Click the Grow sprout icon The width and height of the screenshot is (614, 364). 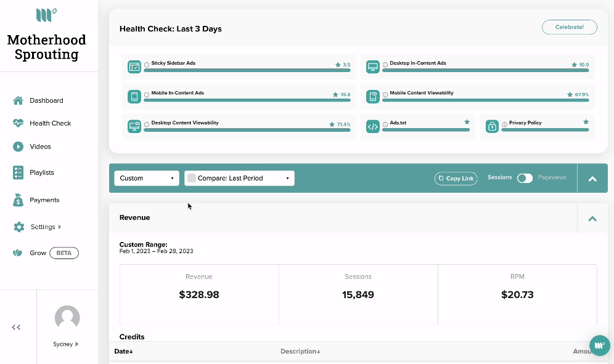pos(18,253)
